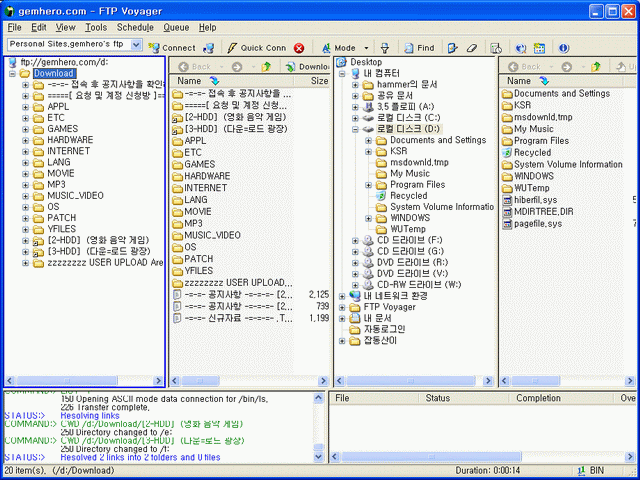Select hiberfil.sys in local list
This screenshot has height=480, width=640.
point(536,200)
